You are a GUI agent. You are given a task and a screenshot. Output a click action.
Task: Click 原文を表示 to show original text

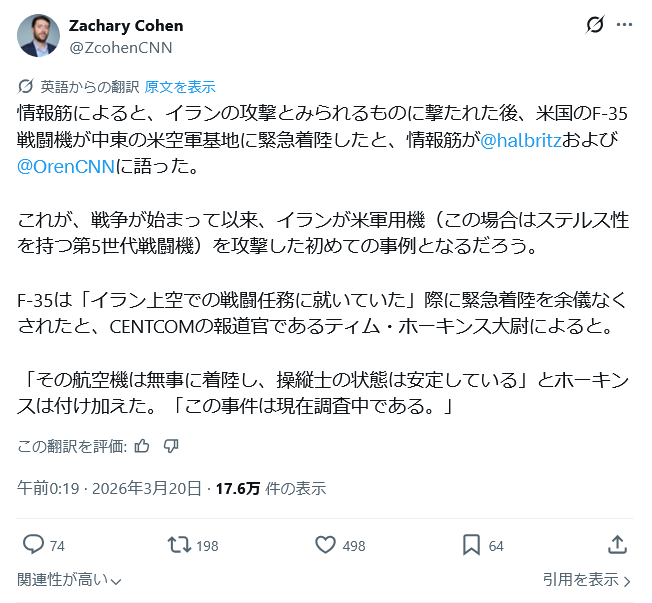point(180,87)
